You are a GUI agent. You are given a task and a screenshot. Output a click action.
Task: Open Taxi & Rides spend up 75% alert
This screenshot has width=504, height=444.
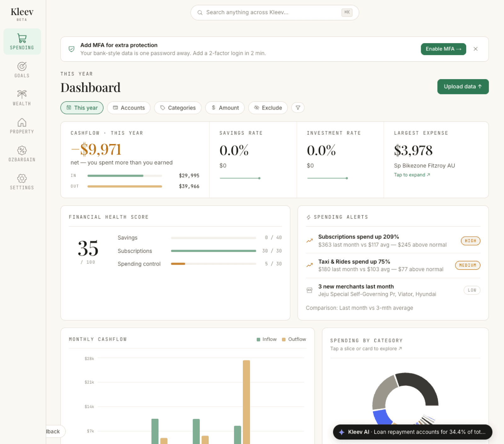coord(393,265)
